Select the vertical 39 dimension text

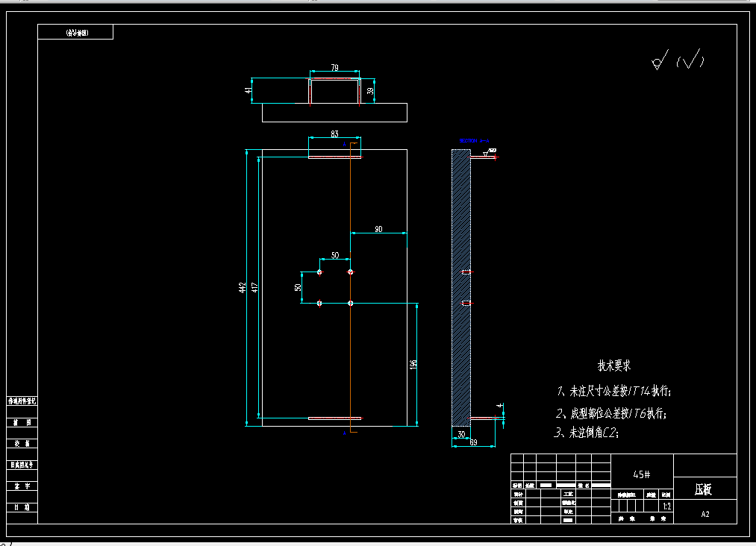click(x=370, y=90)
